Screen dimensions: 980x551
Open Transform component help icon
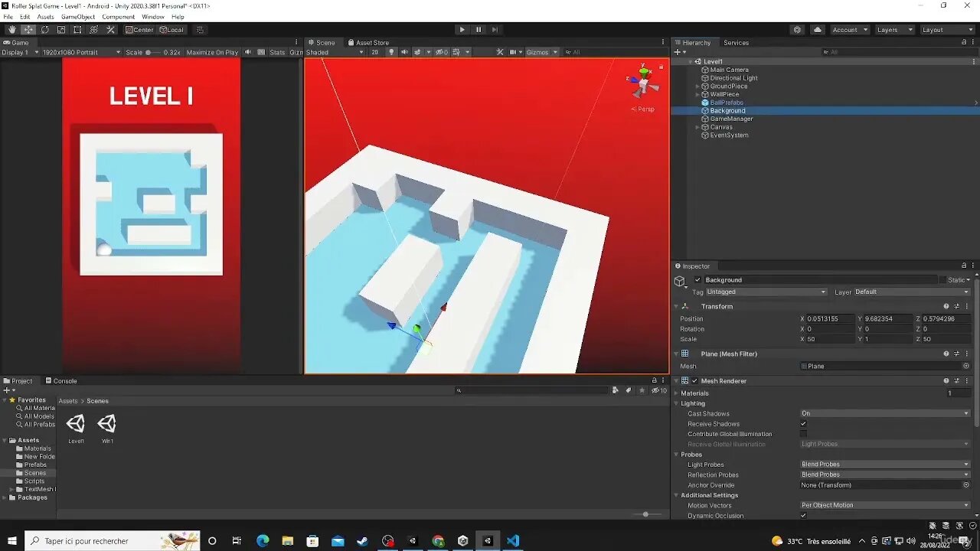pos(946,306)
